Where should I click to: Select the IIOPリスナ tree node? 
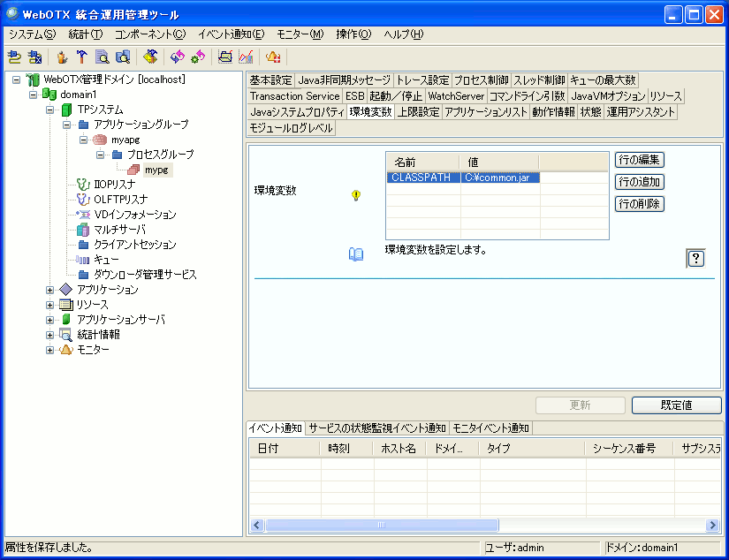point(115,185)
